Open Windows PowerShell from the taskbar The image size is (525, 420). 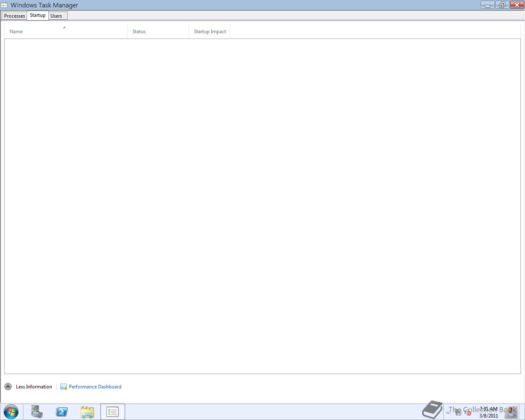click(62, 412)
